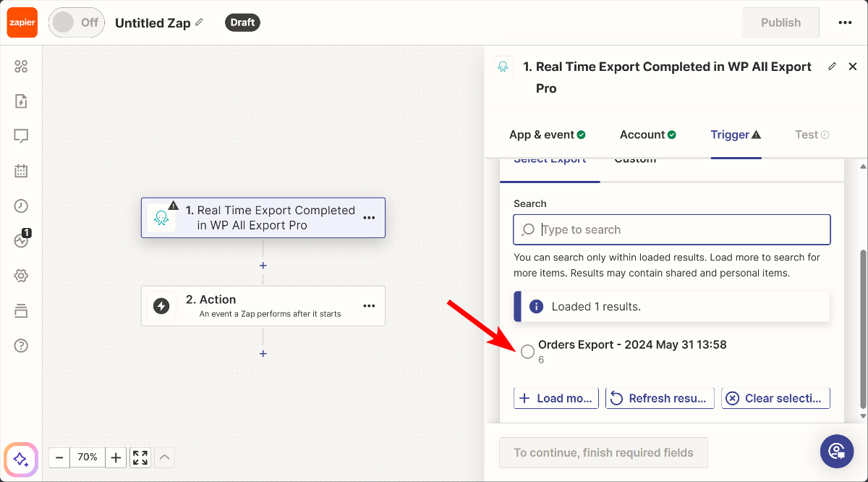Open the Zap history clock icon
The width and height of the screenshot is (868, 482).
coord(21,206)
